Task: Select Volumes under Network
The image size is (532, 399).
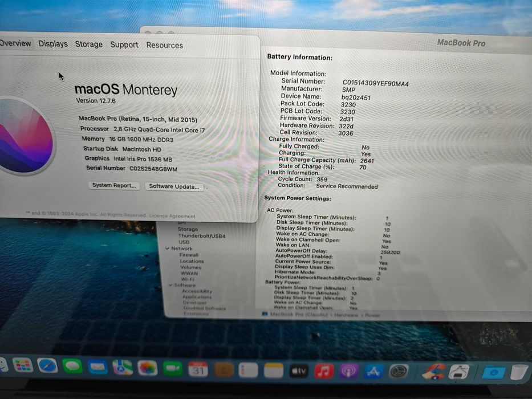Action: (190, 267)
